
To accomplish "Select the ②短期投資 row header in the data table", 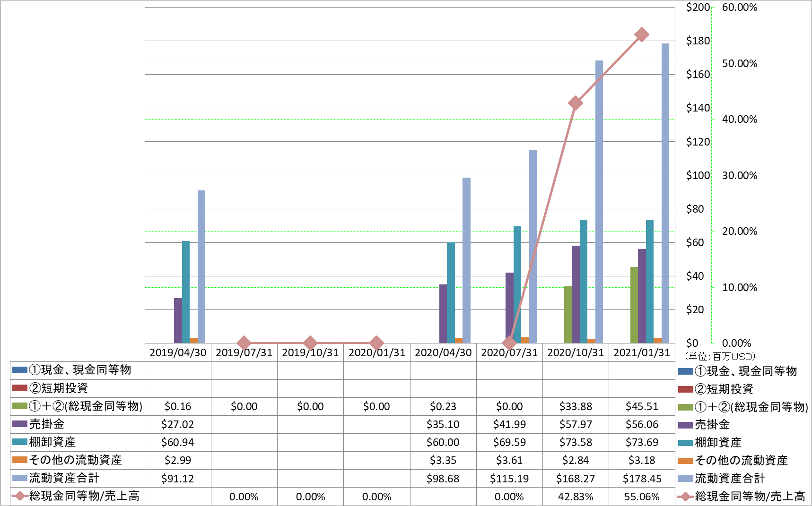I will pyautogui.click(x=78, y=388).
